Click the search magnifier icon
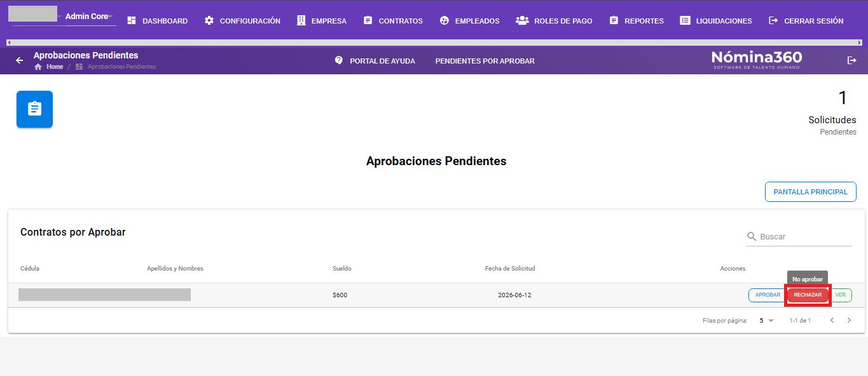 coord(752,236)
